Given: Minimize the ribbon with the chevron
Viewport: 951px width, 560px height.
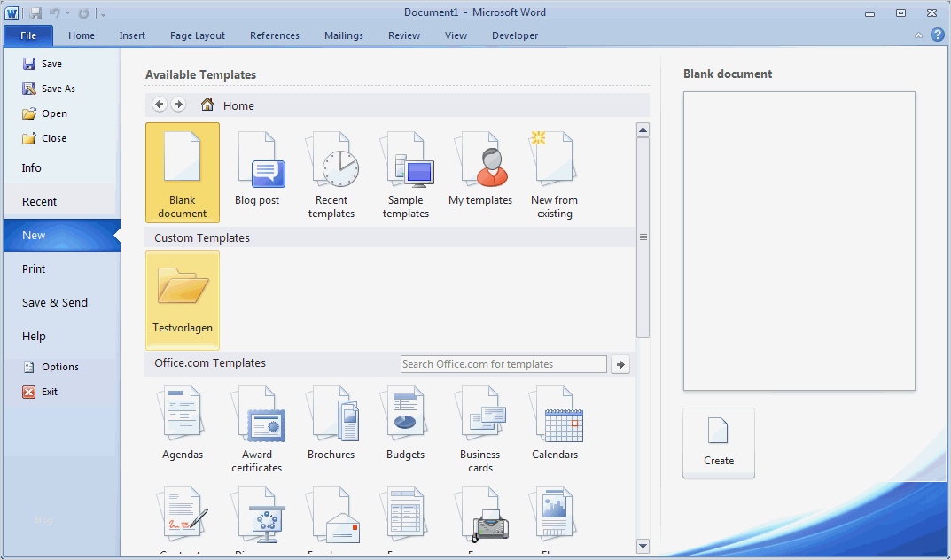Looking at the screenshot, I should click(918, 35).
